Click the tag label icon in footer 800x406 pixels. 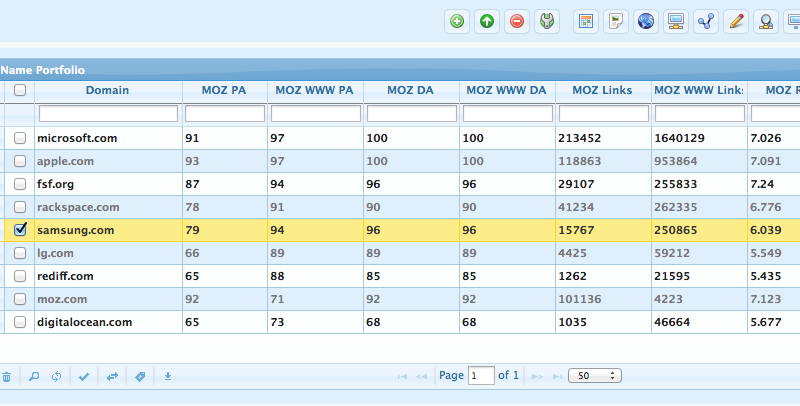pos(140,377)
